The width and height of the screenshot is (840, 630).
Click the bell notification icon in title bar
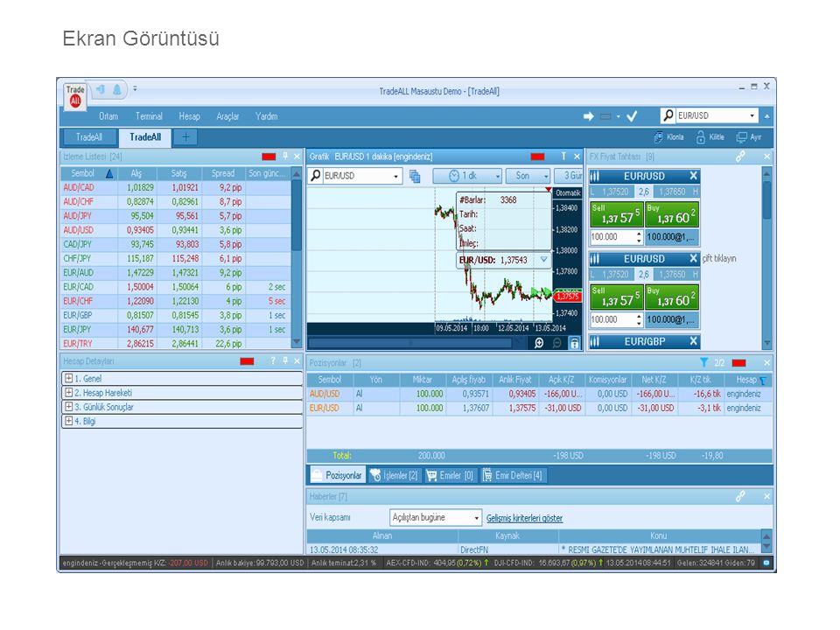(x=116, y=89)
